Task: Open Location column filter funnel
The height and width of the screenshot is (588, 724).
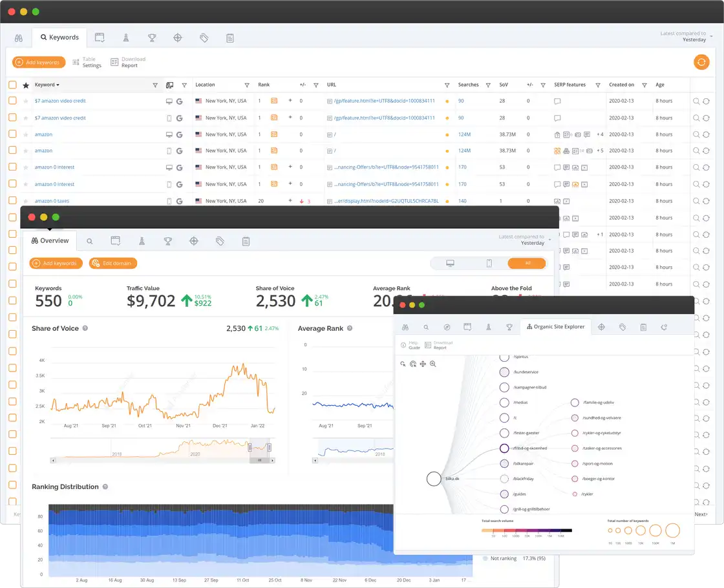Action: (x=247, y=85)
